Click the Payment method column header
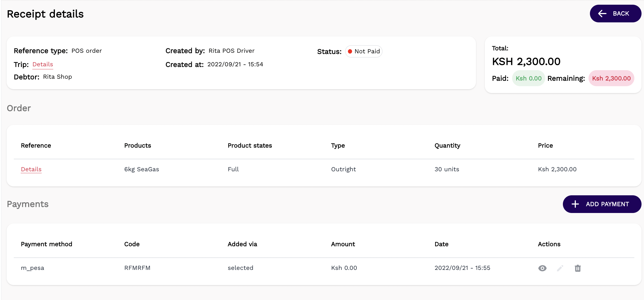The width and height of the screenshot is (644, 300). click(46, 244)
